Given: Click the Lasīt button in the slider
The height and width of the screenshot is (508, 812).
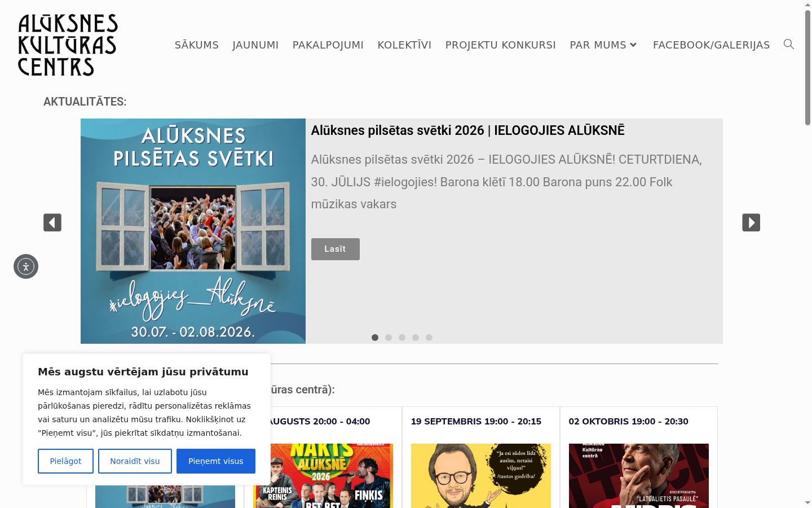Looking at the screenshot, I should [x=336, y=249].
